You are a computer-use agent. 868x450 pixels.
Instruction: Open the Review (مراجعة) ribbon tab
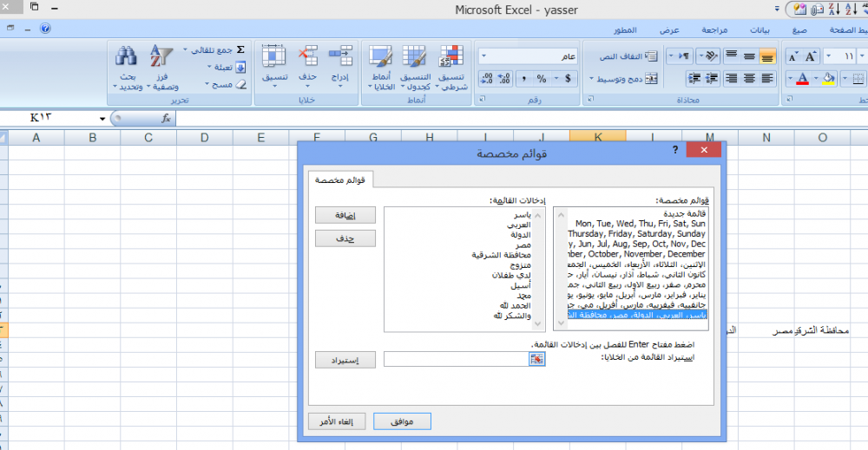[x=714, y=29]
